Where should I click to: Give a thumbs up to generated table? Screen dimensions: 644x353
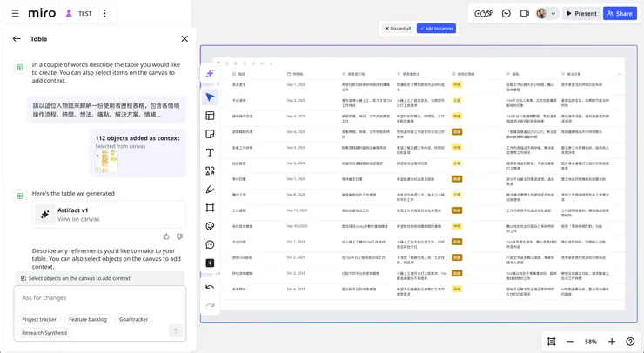click(x=166, y=236)
